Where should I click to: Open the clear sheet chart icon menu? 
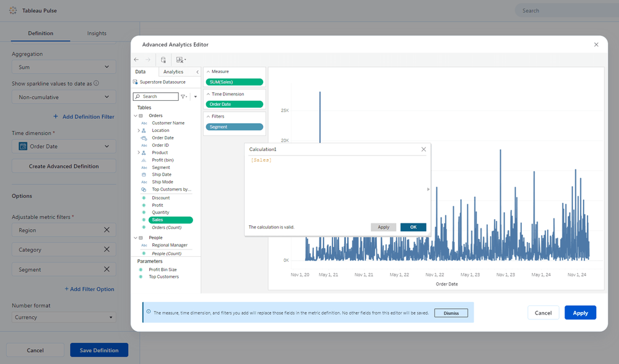[x=181, y=60]
